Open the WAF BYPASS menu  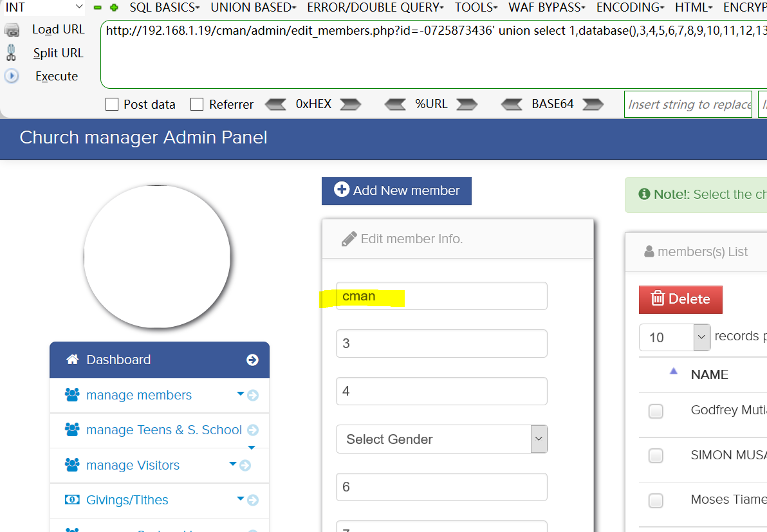coord(547,7)
